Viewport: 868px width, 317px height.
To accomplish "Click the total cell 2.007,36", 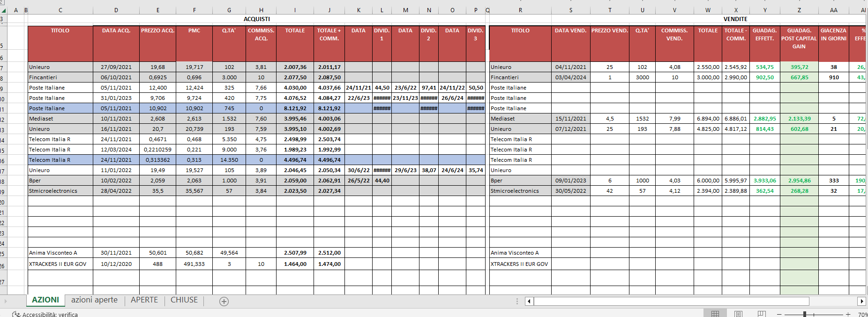I will coord(295,67).
